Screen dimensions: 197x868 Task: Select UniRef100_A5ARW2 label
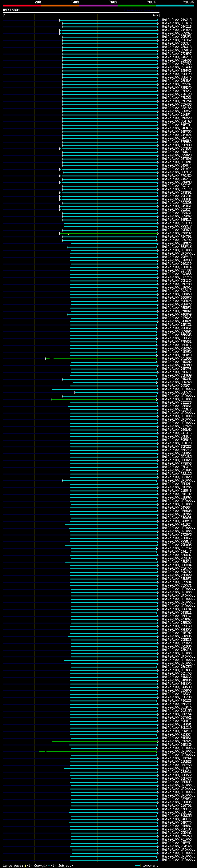[x=177, y=233]
